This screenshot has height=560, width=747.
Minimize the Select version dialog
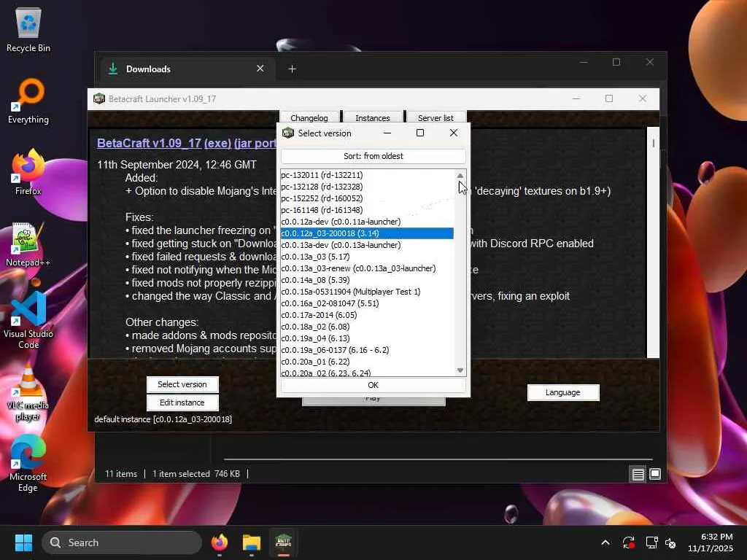pos(387,133)
